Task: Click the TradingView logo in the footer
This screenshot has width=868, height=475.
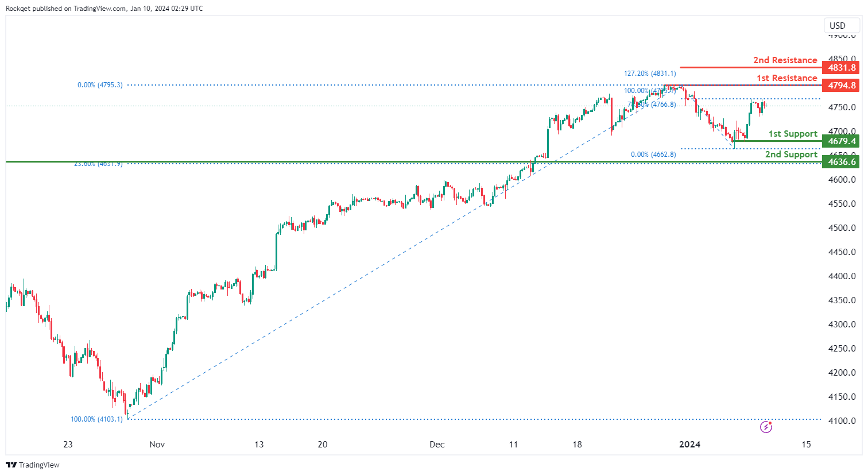Action: [x=33, y=465]
